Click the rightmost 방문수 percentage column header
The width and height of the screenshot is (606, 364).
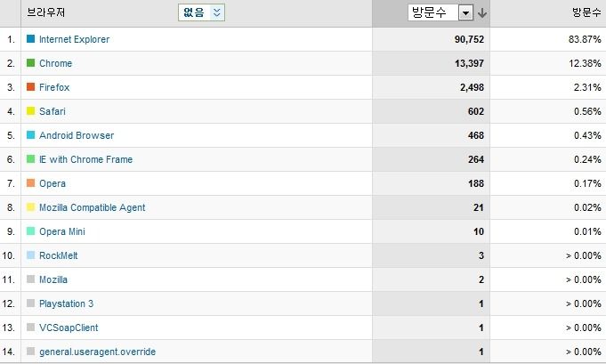pyautogui.click(x=586, y=12)
